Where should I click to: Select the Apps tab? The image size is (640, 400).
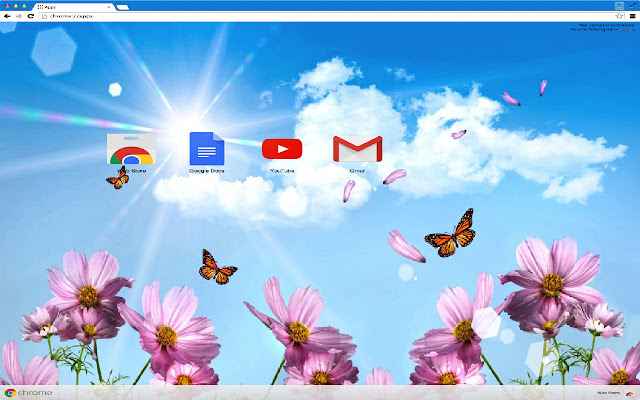click(x=73, y=7)
